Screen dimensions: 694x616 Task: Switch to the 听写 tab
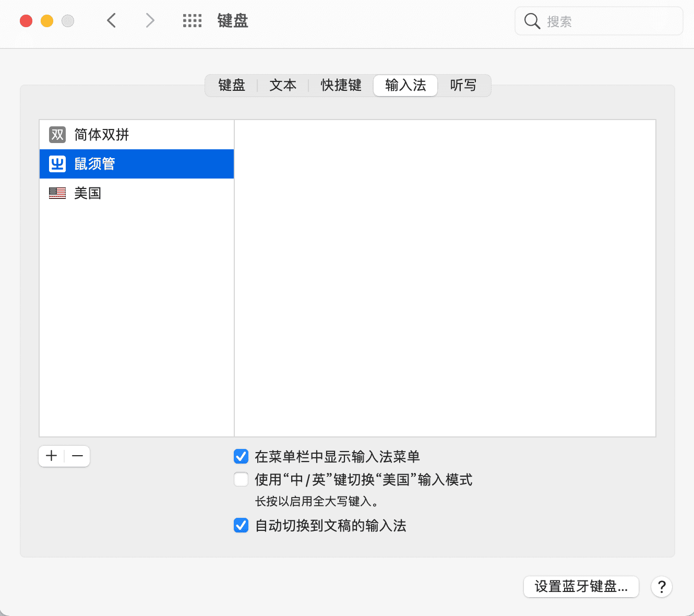point(463,86)
